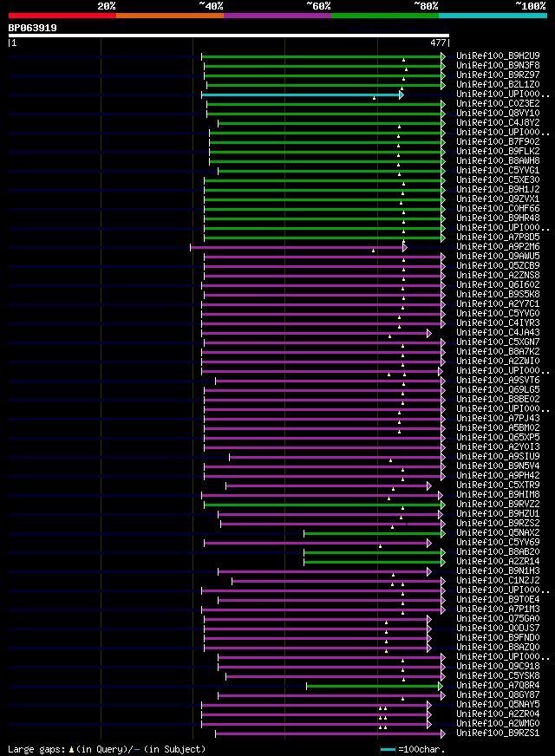The height and width of the screenshot is (756, 555).
Task: Select the UniRef100_A9SIU9 label
Action: coord(498,457)
